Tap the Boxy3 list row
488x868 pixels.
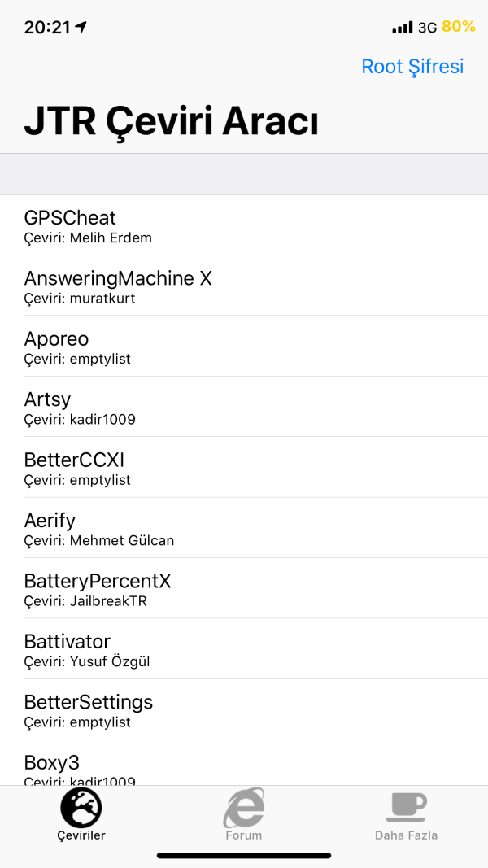[x=244, y=766]
